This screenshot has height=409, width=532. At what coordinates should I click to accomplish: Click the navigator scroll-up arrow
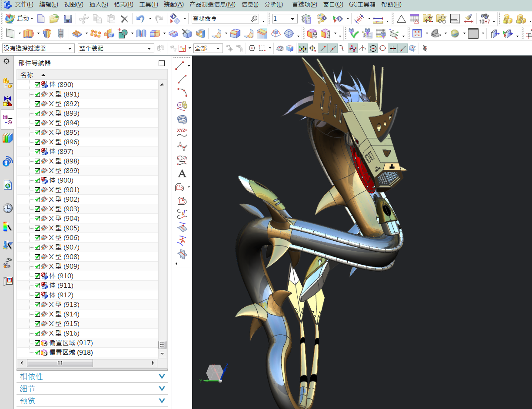pos(163,85)
